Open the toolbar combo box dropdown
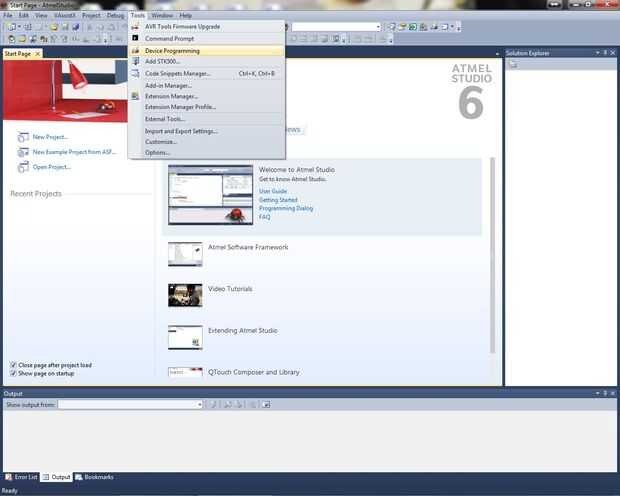The width and height of the screenshot is (620, 496). 378,27
